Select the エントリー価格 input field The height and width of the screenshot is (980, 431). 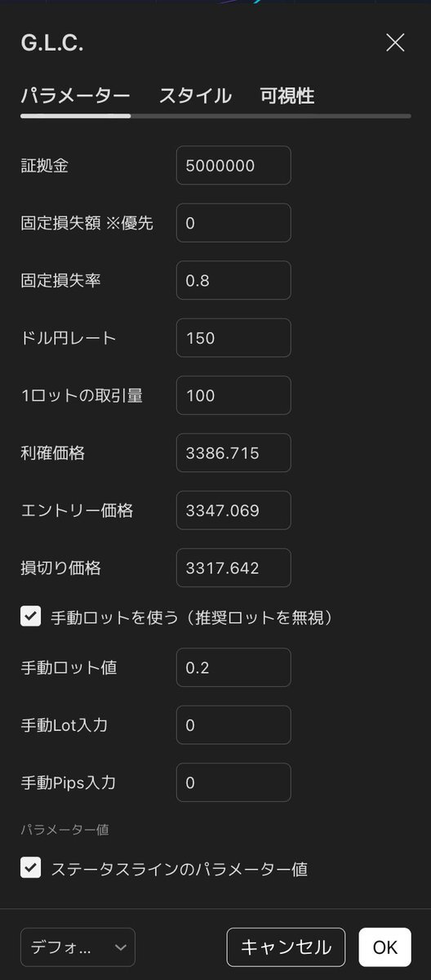coord(233,510)
